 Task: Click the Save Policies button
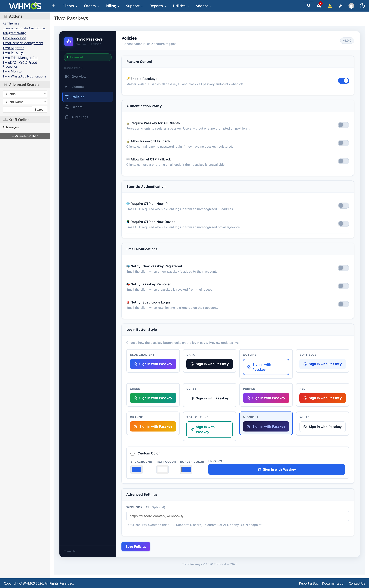[136, 546]
